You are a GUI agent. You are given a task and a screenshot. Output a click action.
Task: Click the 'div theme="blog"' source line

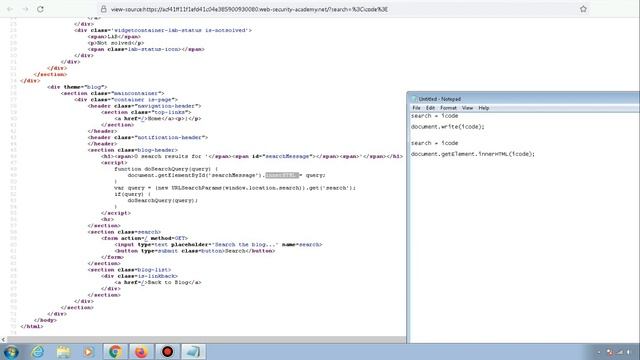77,87
